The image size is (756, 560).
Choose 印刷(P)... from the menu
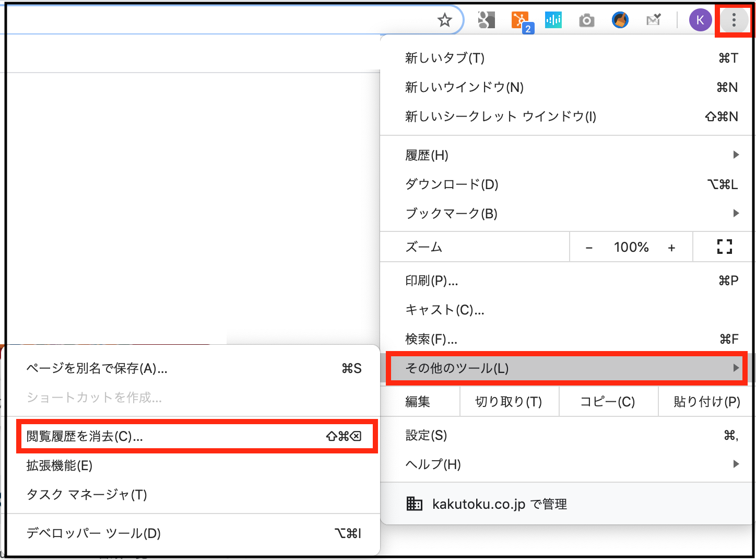(x=568, y=281)
